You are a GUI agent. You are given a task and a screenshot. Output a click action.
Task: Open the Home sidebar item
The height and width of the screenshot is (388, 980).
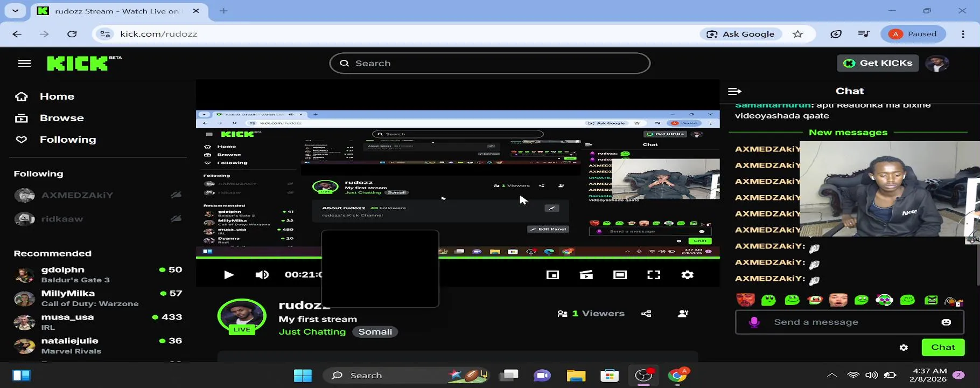[45, 96]
